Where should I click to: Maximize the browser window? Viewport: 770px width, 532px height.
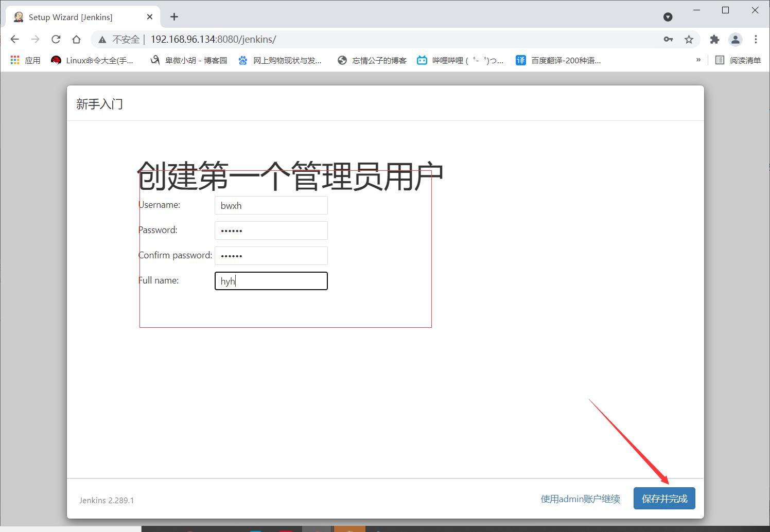click(x=726, y=10)
